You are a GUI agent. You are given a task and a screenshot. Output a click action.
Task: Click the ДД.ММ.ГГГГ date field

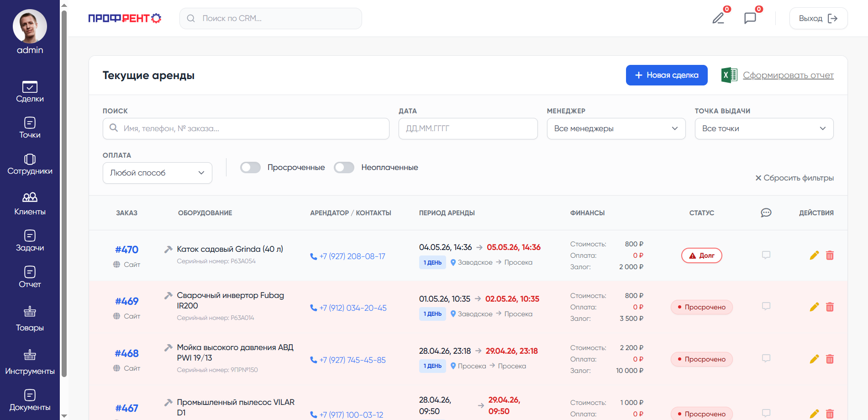coord(468,128)
